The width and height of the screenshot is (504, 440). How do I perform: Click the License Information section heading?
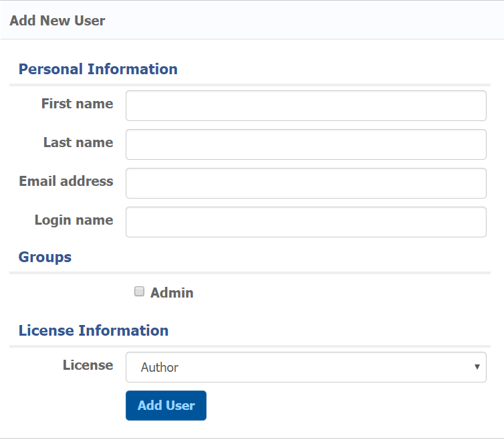[94, 330]
